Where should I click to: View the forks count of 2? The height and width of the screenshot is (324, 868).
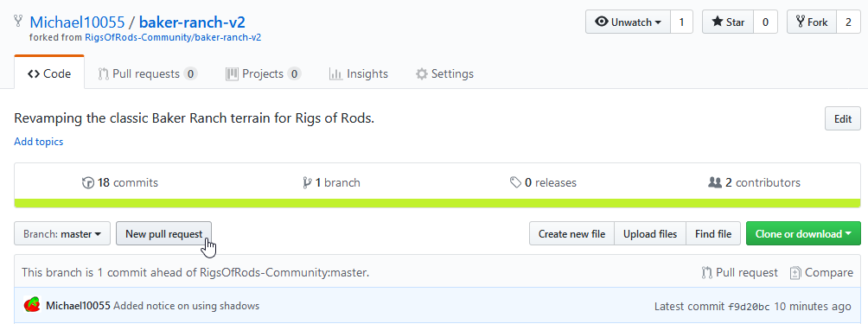click(848, 22)
